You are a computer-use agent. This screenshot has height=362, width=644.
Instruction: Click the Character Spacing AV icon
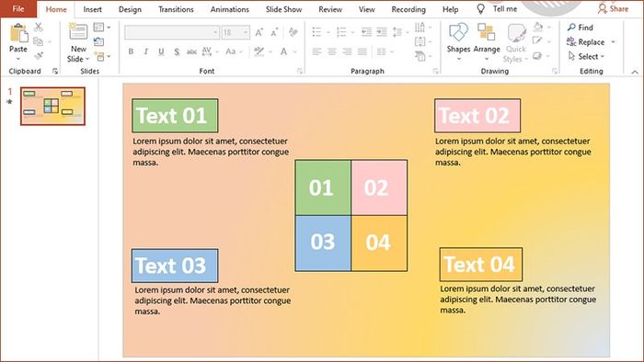click(207, 51)
